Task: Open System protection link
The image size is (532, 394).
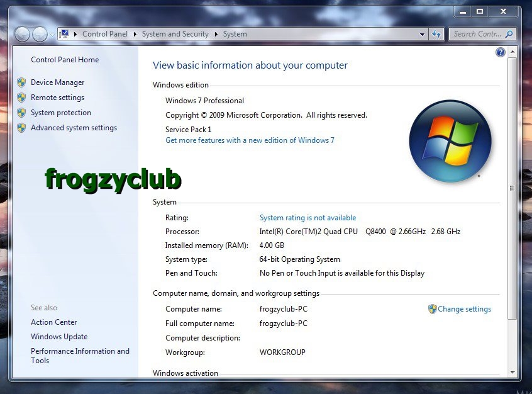Action: (x=61, y=113)
